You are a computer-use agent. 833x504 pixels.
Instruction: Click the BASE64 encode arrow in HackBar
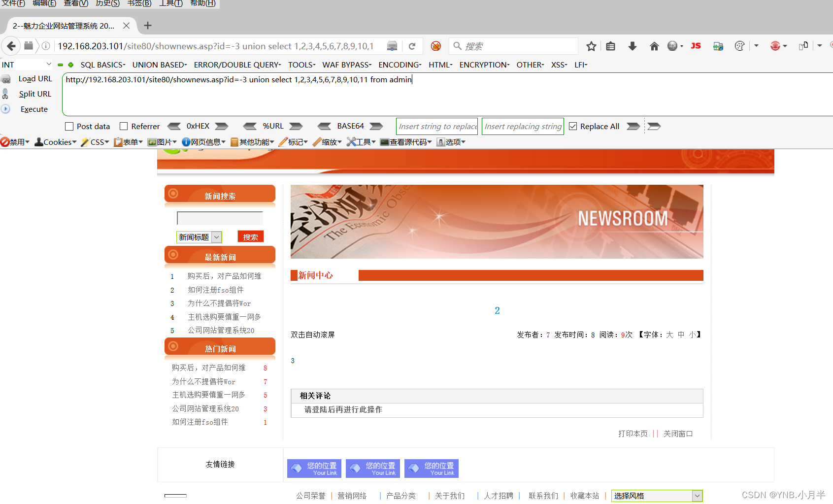376,126
